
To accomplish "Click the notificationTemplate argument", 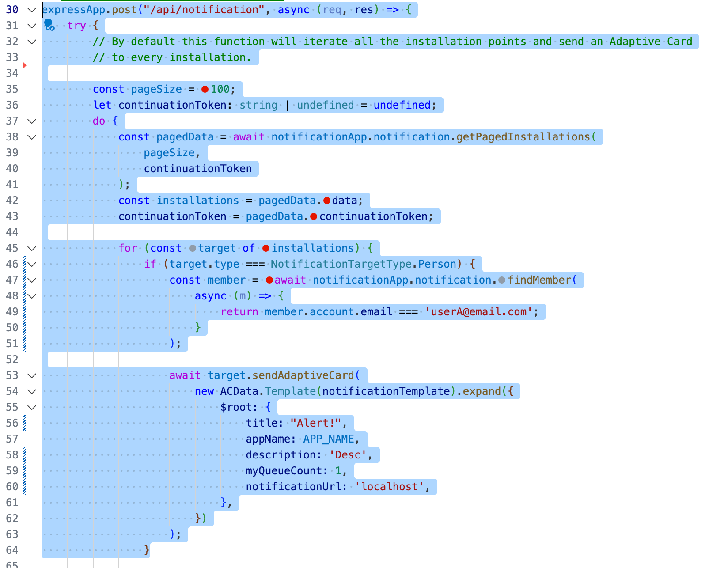I will [x=386, y=391].
